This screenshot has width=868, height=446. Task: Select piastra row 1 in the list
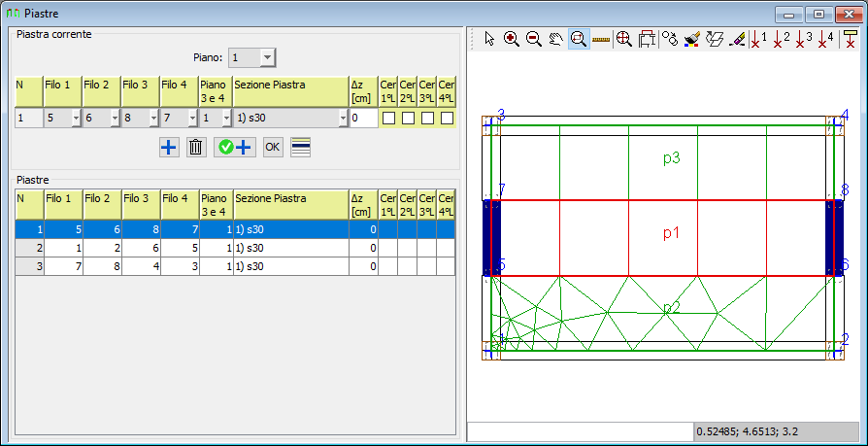235,229
